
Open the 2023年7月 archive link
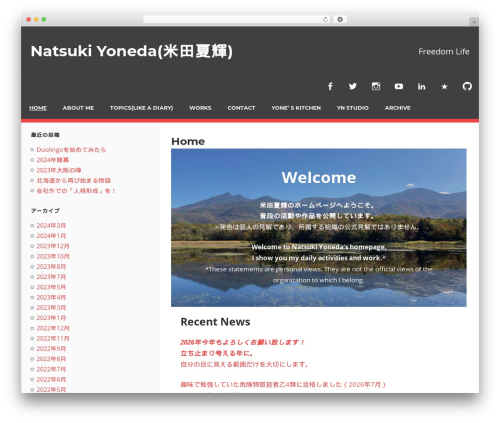tap(51, 277)
